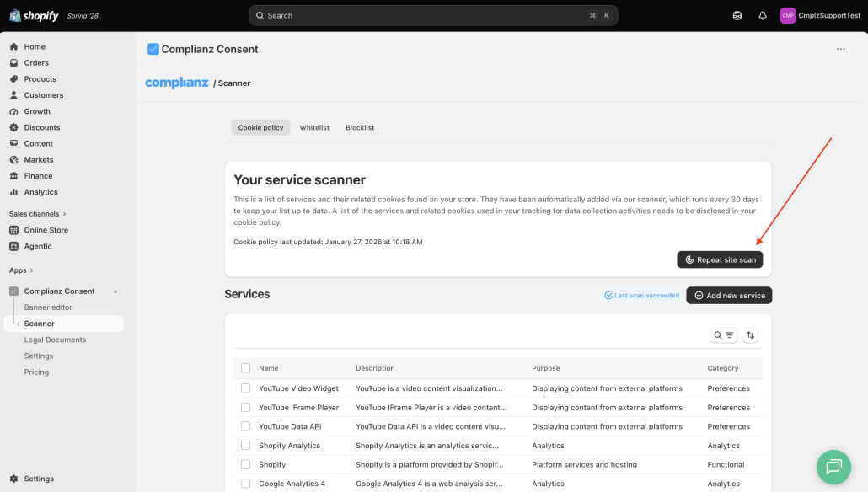Open Analytics from the sidebar
The image size is (868, 492).
(40, 192)
